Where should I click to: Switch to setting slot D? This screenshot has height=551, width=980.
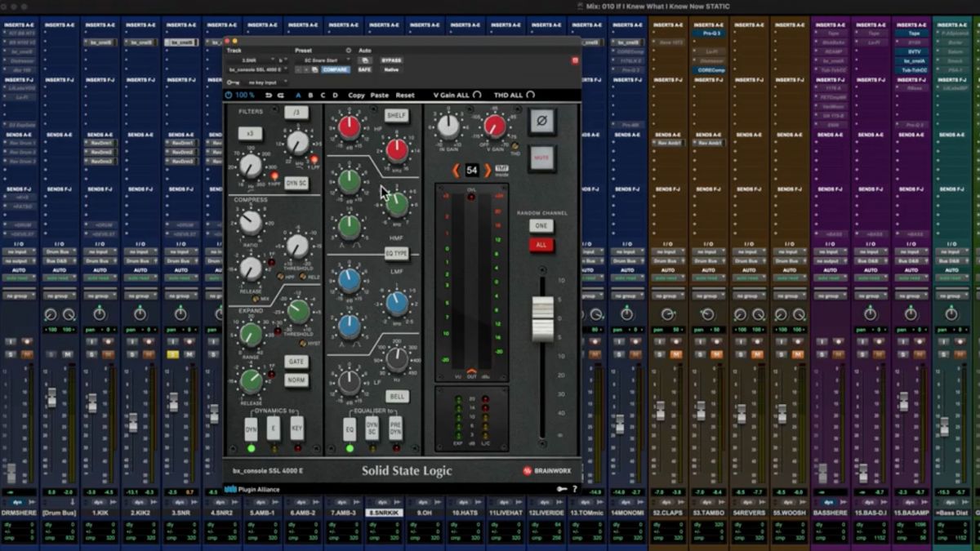(x=336, y=94)
